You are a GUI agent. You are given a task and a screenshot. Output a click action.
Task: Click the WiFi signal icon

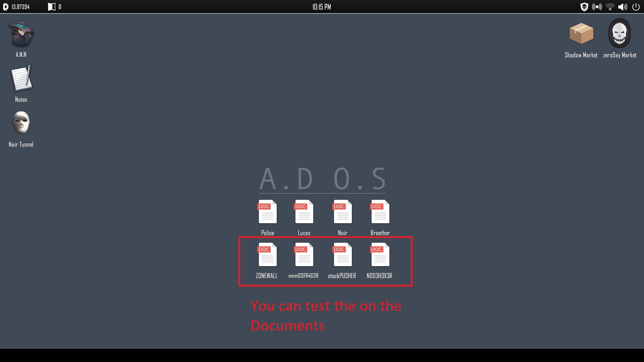(x=610, y=7)
